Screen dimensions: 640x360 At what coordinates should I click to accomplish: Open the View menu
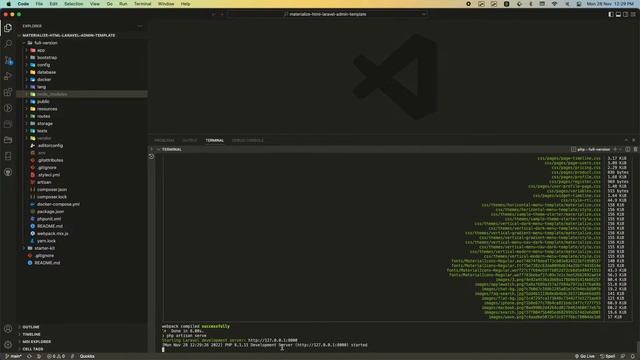click(95, 4)
